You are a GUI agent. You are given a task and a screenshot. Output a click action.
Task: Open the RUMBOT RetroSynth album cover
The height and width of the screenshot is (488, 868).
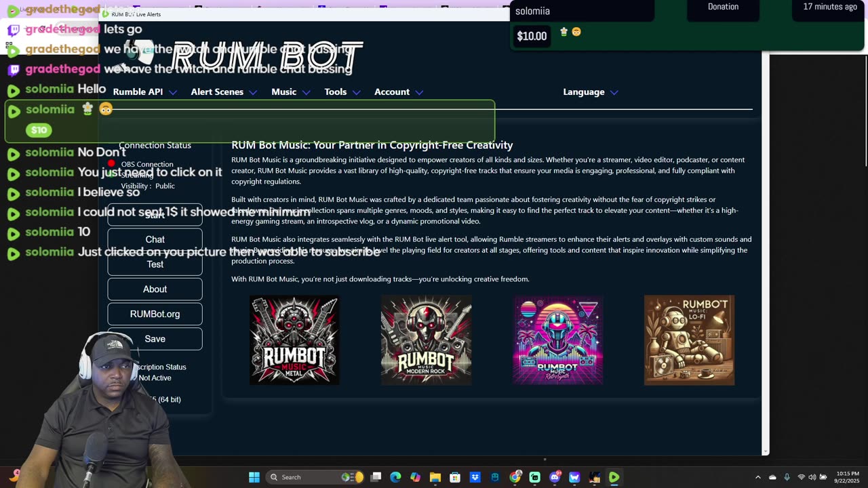557,340
